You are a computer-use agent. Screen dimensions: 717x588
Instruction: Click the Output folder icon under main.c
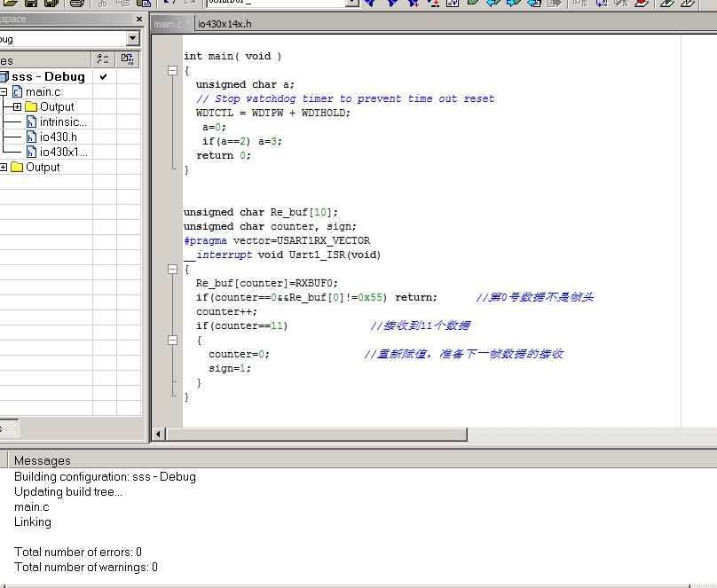[31, 107]
